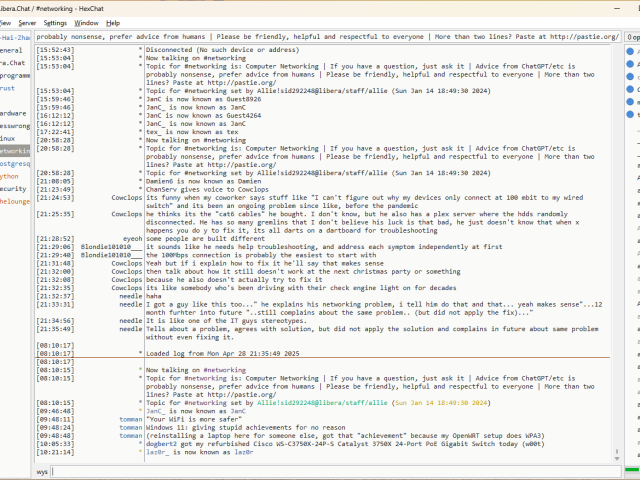Click the second blue user icon in the user list
Screen dimensions: 640x480
[x=631, y=62]
